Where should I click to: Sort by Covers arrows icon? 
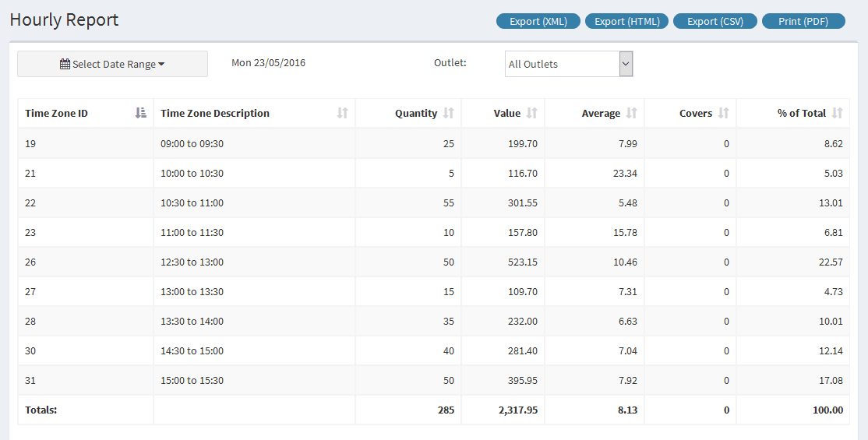(723, 113)
